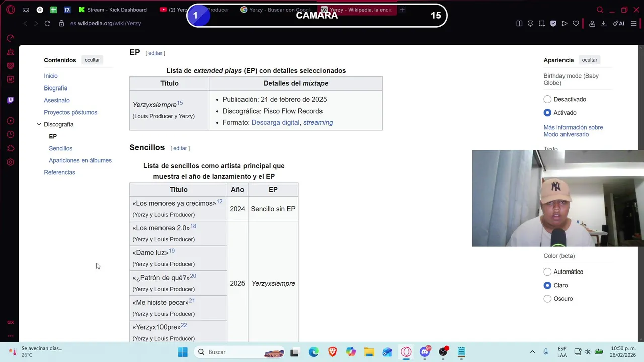Open the ad blocker shield icon
The height and width of the screenshot is (362, 644).
553,23
